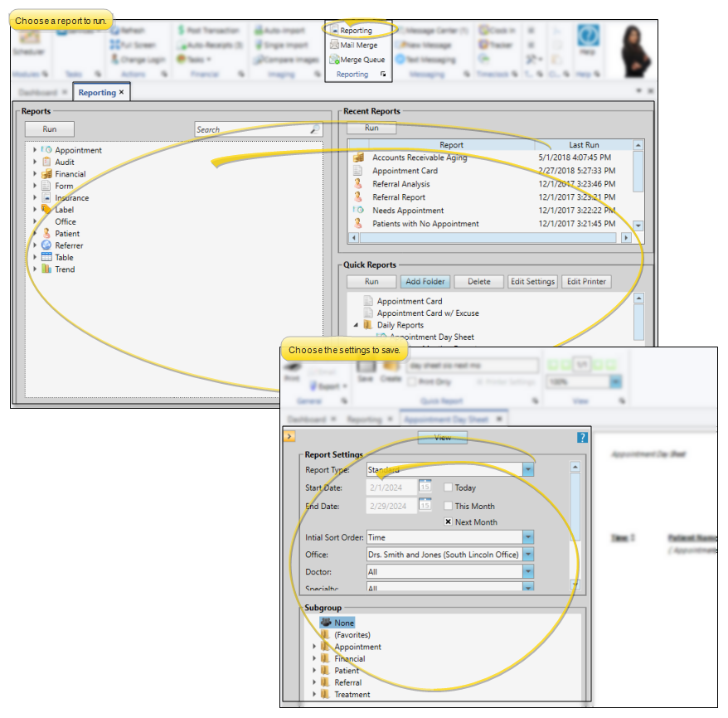728x718 pixels.
Task: Enable the Today checkbox
Action: click(449, 488)
